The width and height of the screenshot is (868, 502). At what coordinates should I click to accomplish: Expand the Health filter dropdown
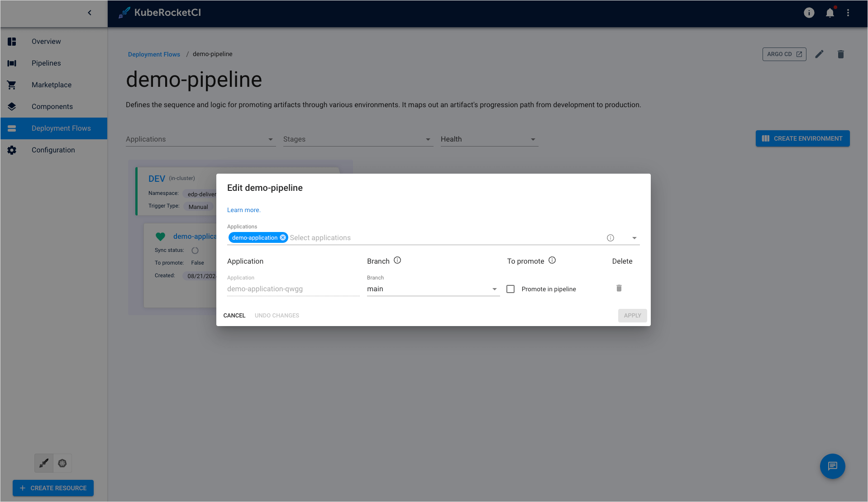[x=533, y=139]
